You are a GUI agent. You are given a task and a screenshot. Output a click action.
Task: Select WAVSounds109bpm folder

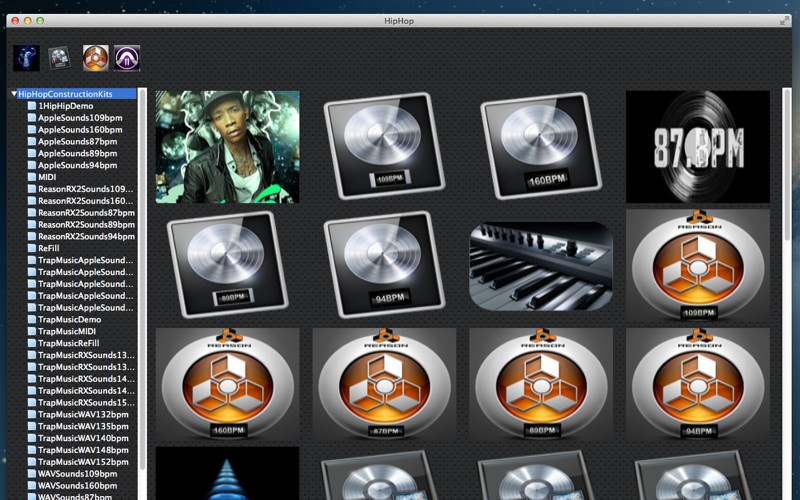(x=78, y=473)
